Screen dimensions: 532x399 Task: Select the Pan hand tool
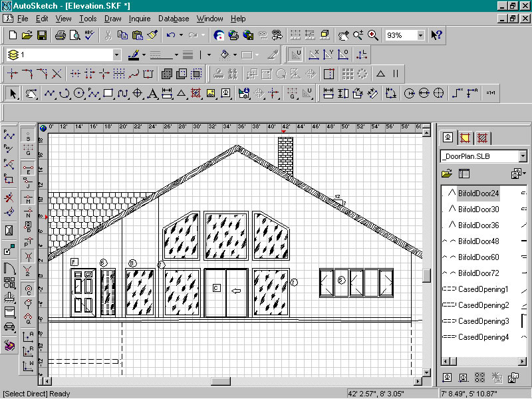tap(31, 93)
